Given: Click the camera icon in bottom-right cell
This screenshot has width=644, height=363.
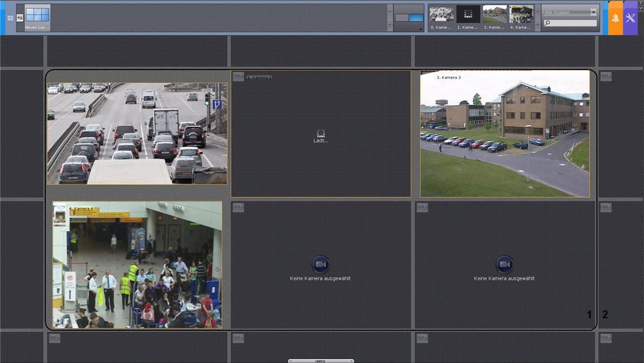Looking at the screenshot, I should tap(505, 264).
